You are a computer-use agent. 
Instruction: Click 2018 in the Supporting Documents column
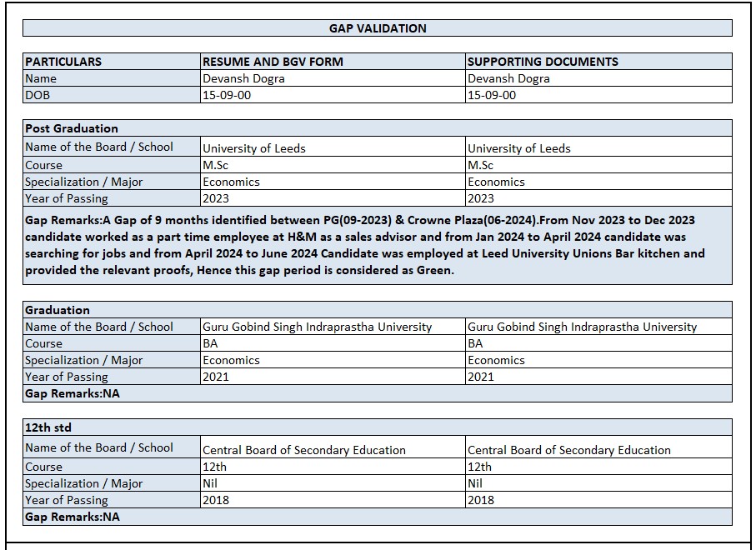coord(480,500)
